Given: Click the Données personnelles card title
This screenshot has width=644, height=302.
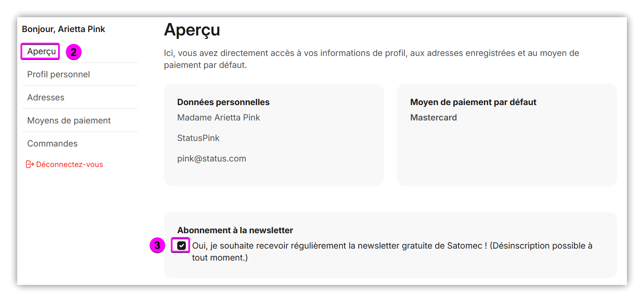Looking at the screenshot, I should click(223, 102).
